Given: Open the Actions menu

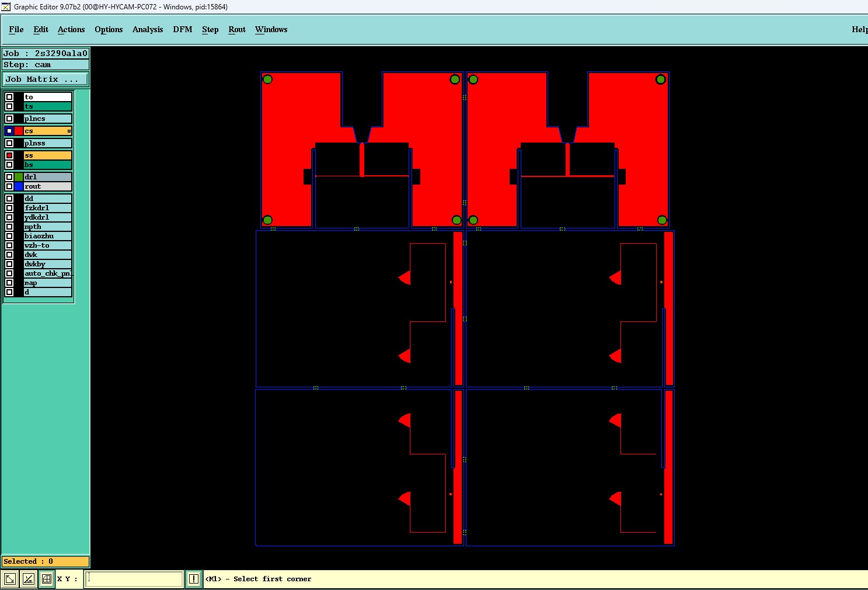Looking at the screenshot, I should pyautogui.click(x=71, y=29).
